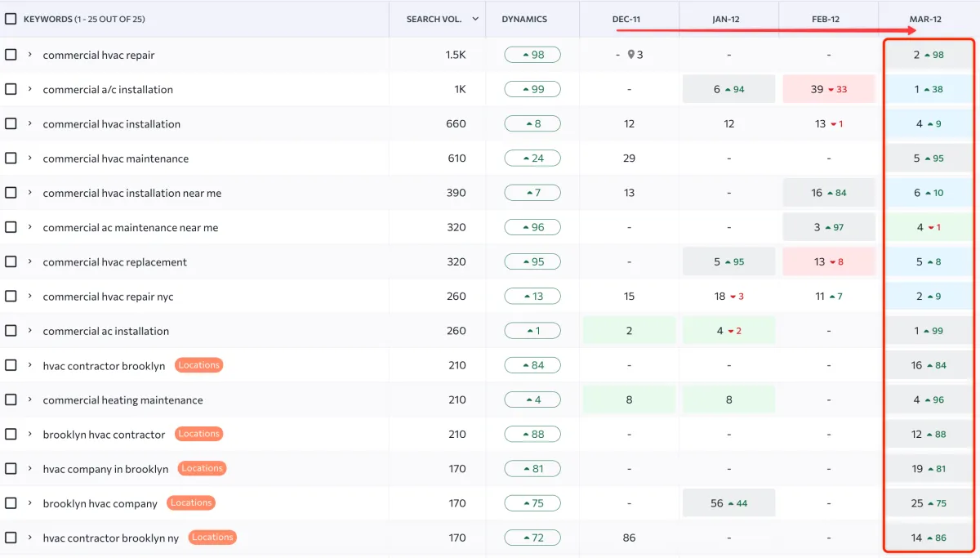This screenshot has height=558, width=980.
Task: Open keyword commercial hvac replacement
Action: 115,262
